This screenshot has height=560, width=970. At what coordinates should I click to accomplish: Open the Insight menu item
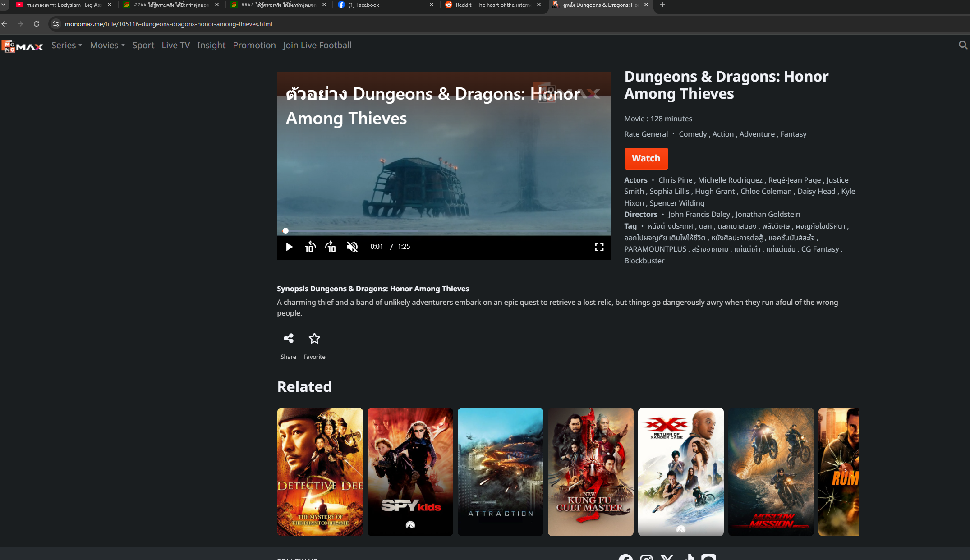point(211,45)
